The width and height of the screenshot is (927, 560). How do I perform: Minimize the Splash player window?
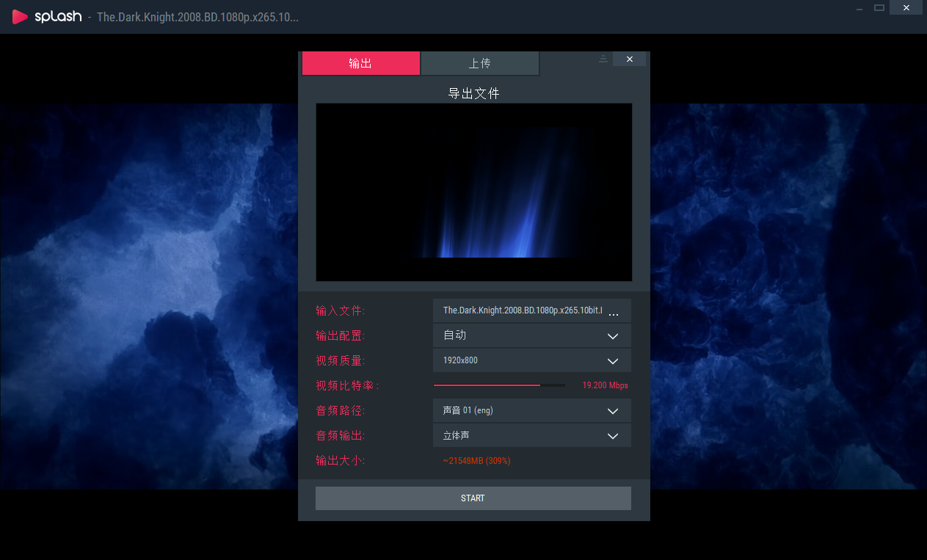pos(859,8)
